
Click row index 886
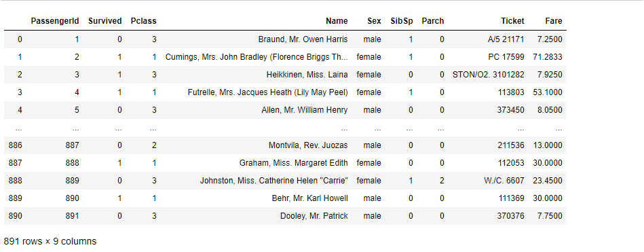point(15,145)
